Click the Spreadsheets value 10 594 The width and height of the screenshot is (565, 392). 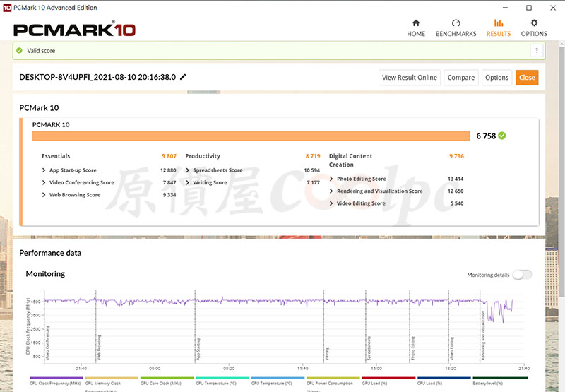tap(311, 170)
